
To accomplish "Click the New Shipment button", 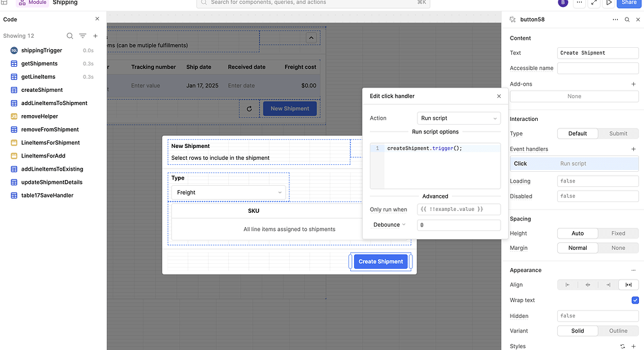I will coord(289,108).
